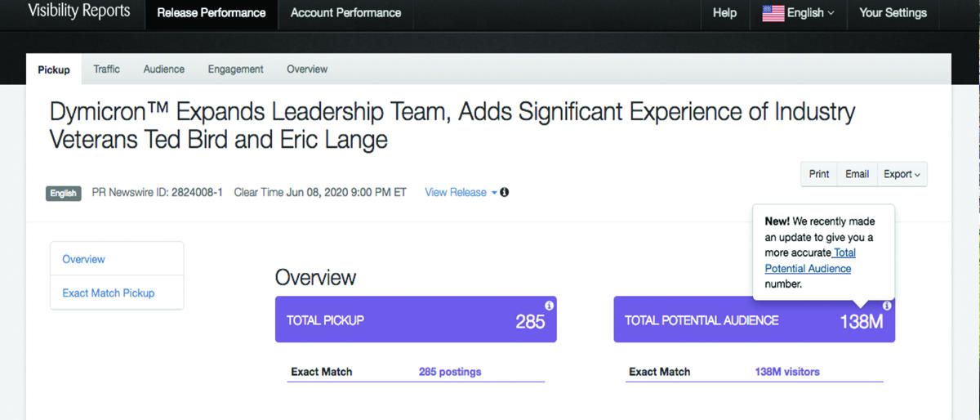
Task: Click the 285 postings link
Action: coord(450,372)
